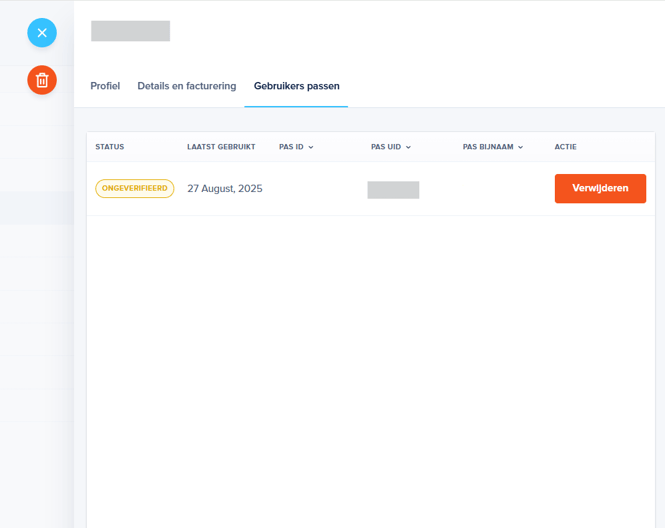Click the ACTIE column header
This screenshot has height=528, width=665.
pos(565,147)
